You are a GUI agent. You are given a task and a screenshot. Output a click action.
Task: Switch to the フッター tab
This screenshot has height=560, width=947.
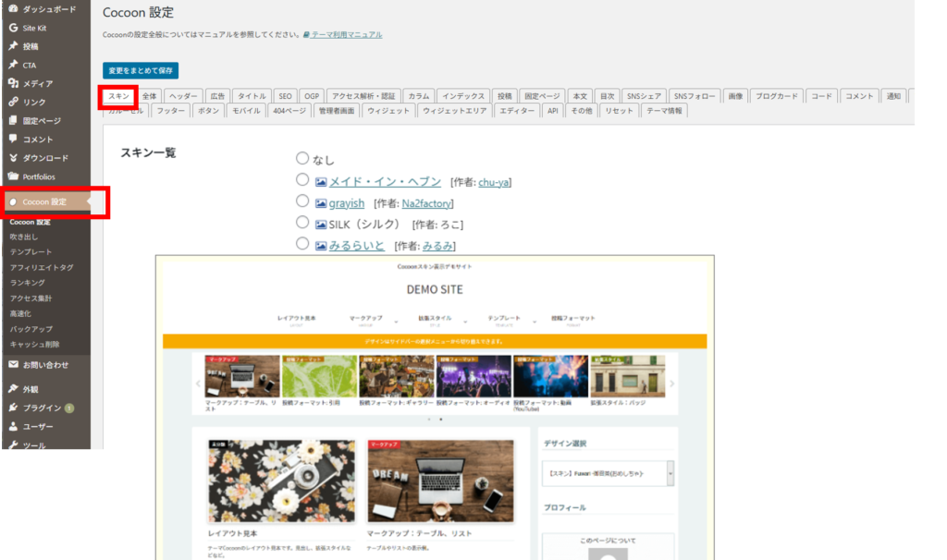[x=171, y=111]
